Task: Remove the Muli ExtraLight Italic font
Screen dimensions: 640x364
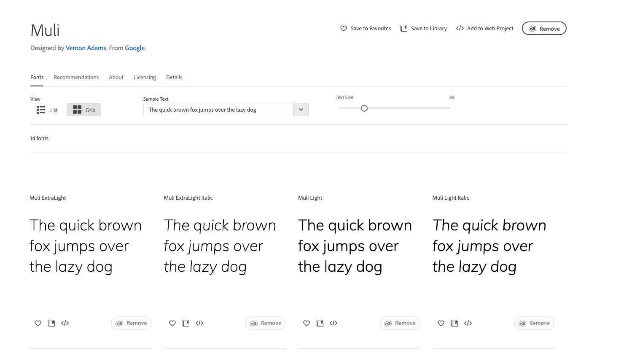Action: click(266, 323)
